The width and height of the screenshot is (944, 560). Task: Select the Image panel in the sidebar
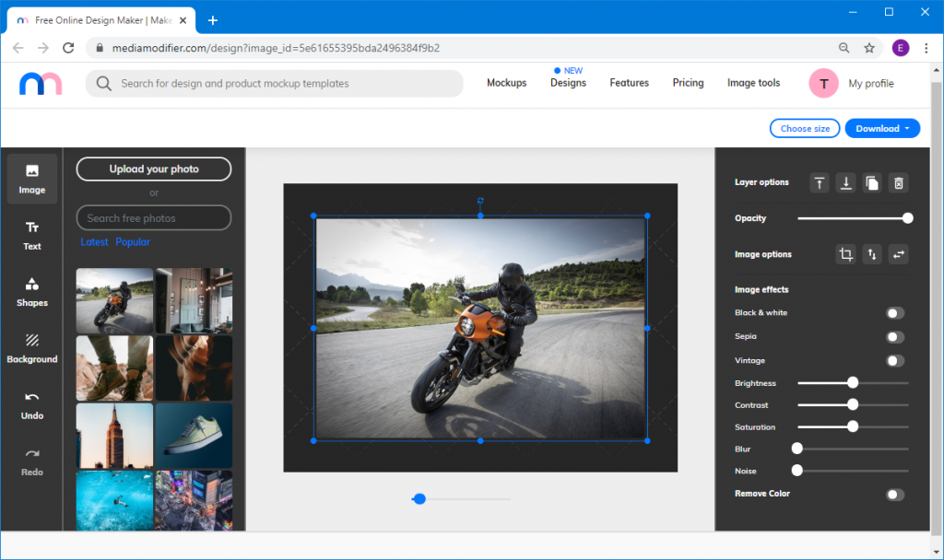(x=31, y=178)
